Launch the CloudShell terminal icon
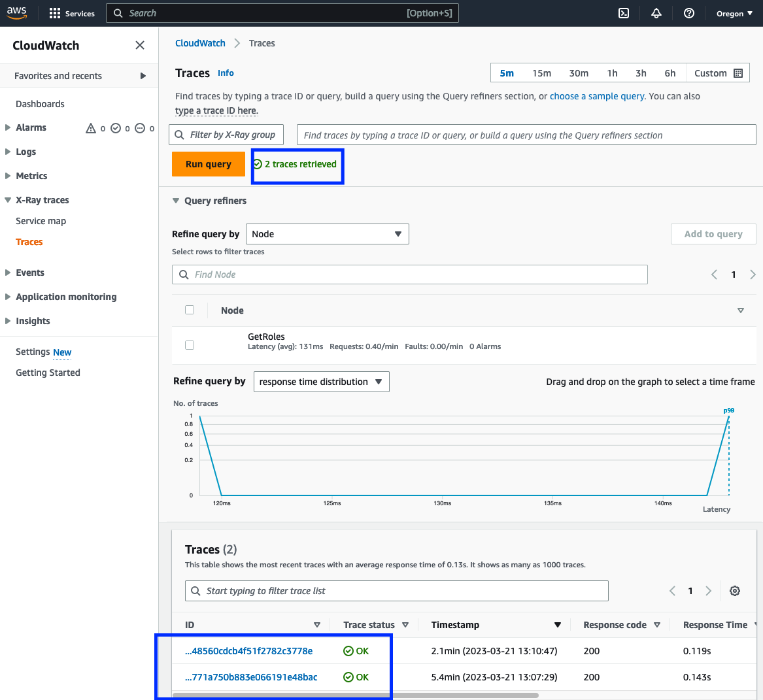This screenshot has width=763, height=700. point(623,13)
